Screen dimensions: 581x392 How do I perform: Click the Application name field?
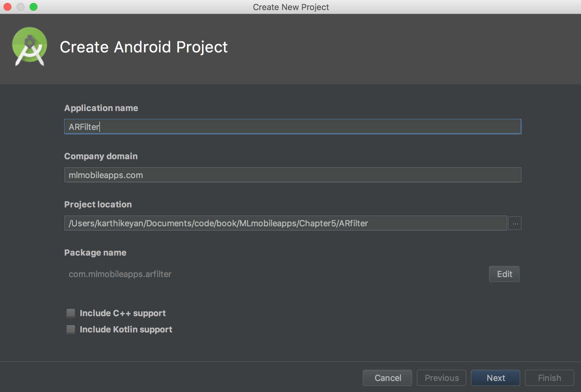click(293, 127)
